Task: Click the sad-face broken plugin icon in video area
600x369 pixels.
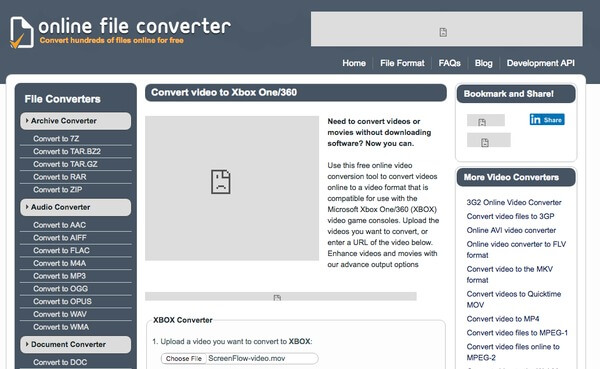Action: coord(221,182)
